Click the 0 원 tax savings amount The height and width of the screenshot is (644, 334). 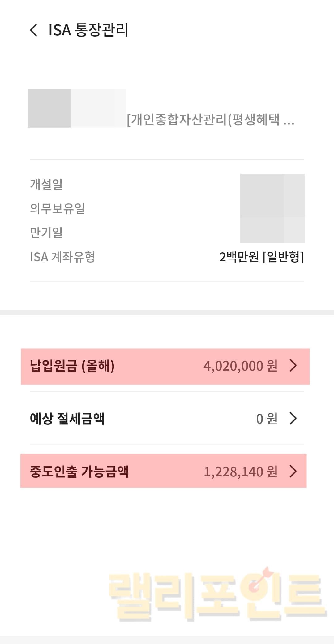(x=267, y=419)
